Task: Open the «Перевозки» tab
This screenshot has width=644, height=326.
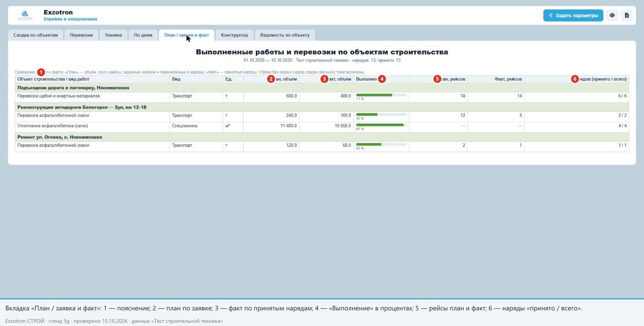Action: click(x=81, y=35)
